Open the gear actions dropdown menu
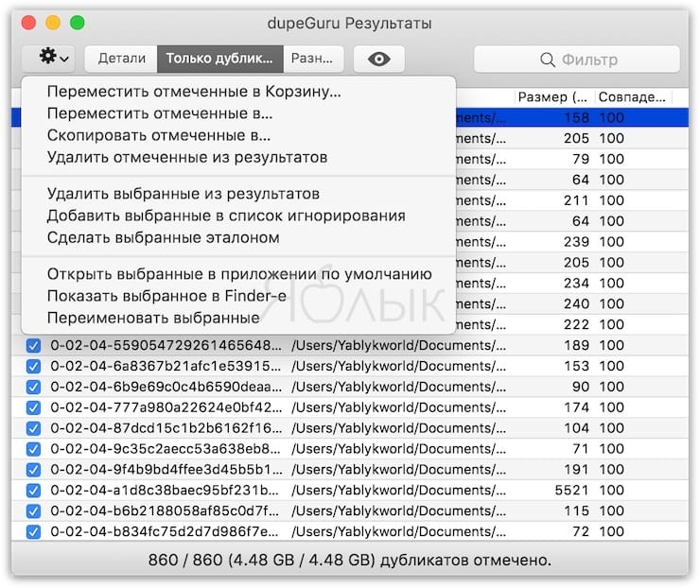Screen dimensions: 700x588 pyautogui.click(x=48, y=58)
